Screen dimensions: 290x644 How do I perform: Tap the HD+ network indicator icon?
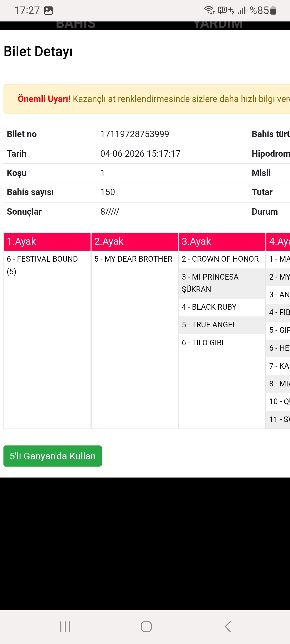tap(226, 10)
